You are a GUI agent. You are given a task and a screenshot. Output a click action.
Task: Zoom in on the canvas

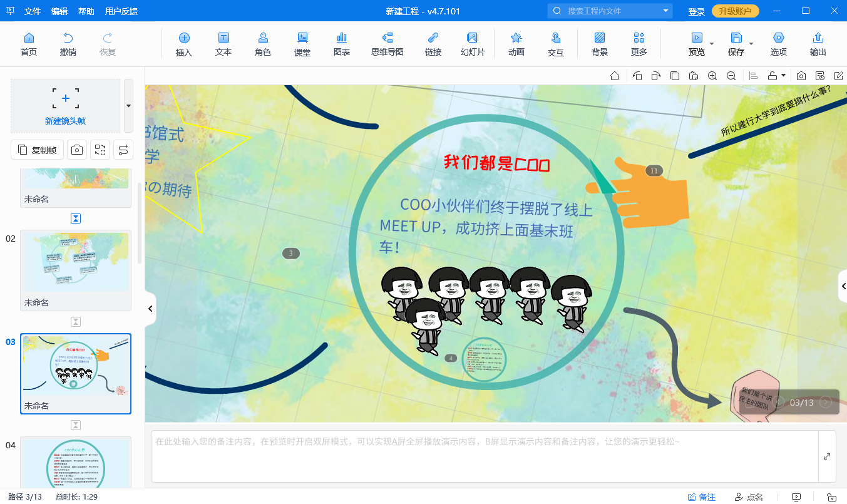tap(712, 76)
